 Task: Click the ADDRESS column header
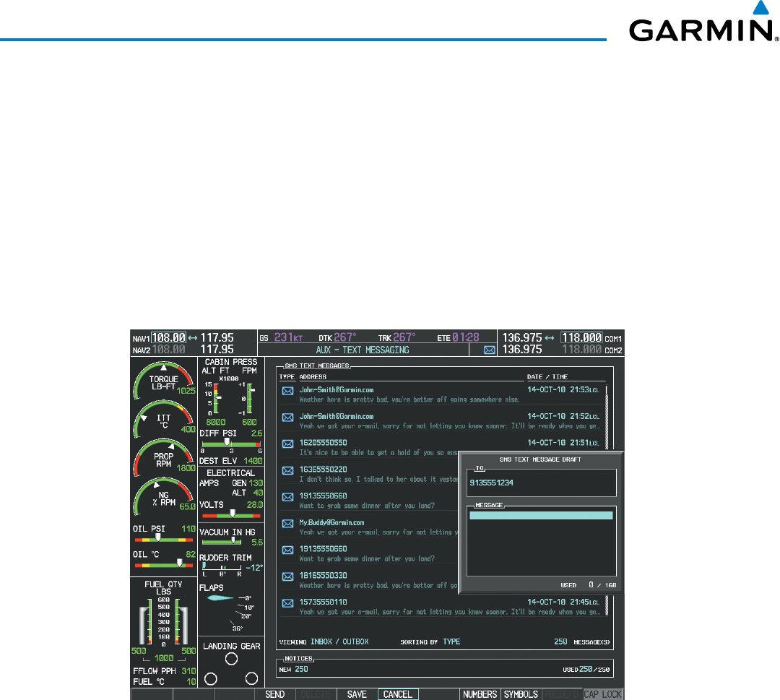coord(313,376)
